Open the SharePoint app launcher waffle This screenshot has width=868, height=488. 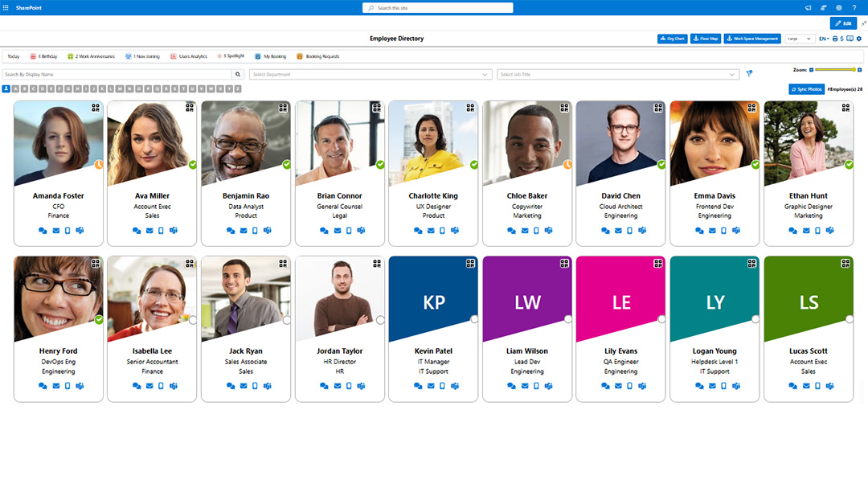[6, 7]
